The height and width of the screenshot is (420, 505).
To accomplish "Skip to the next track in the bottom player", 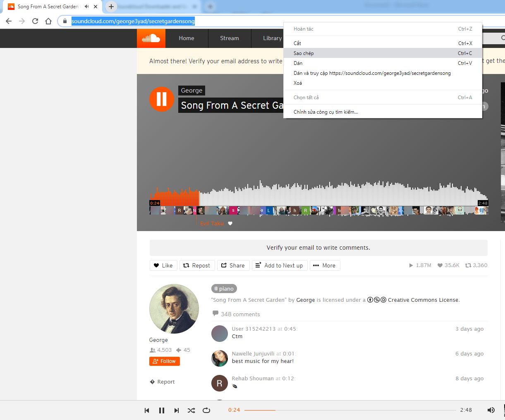I will click(x=177, y=410).
